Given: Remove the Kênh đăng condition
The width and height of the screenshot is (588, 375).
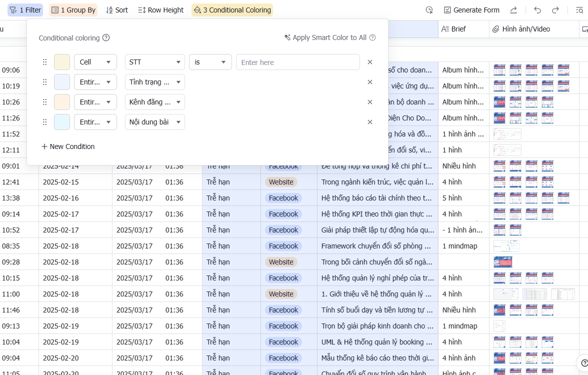Looking at the screenshot, I should tap(370, 102).
